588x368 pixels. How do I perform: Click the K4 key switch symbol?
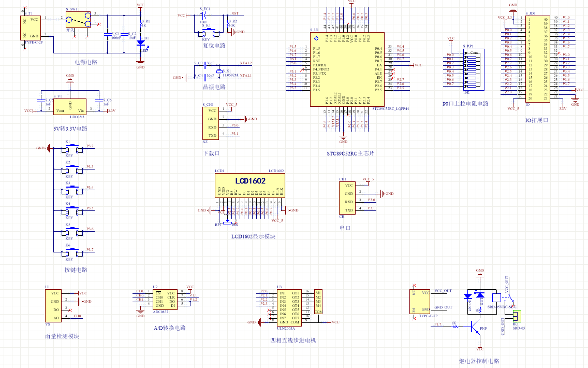[x=72, y=210]
